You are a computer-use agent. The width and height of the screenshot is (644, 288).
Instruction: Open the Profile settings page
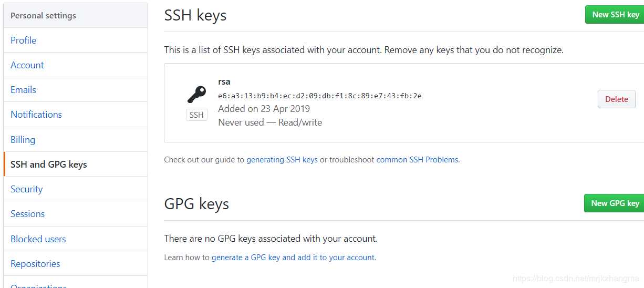coord(76,40)
